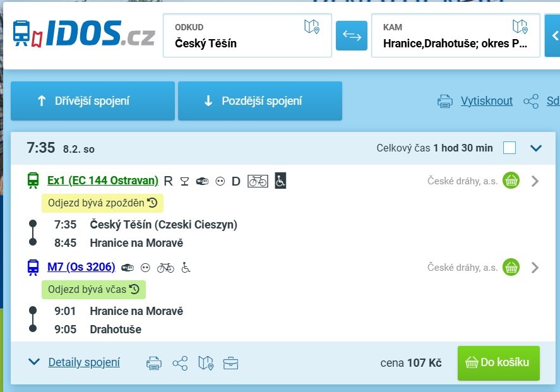Show earlier connections (Dřívější spojení)
This screenshot has height=392, width=560.
(x=93, y=101)
